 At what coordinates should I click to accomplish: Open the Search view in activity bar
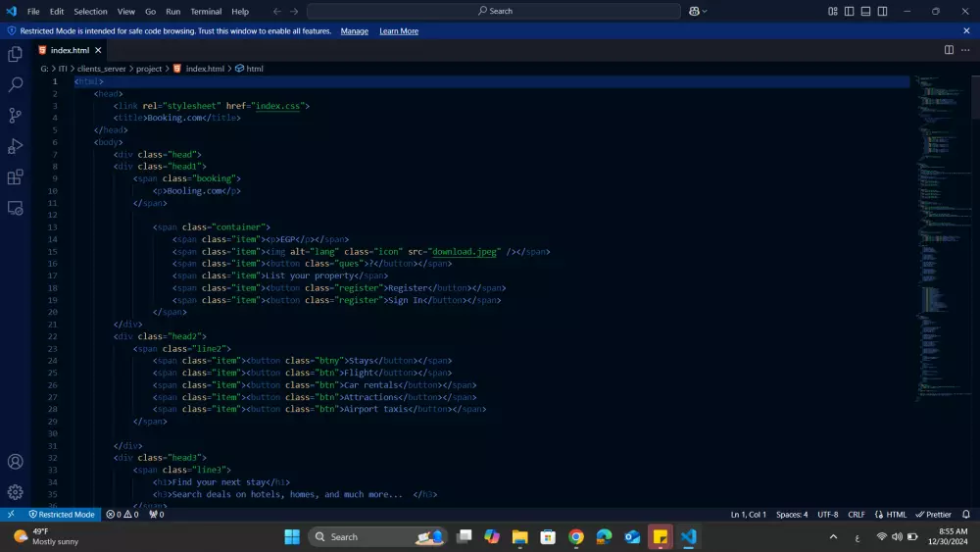point(15,85)
